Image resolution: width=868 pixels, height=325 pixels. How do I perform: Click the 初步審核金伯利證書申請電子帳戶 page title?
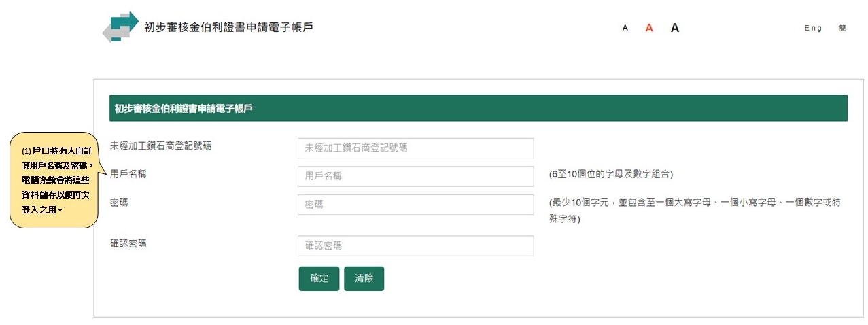(229, 27)
